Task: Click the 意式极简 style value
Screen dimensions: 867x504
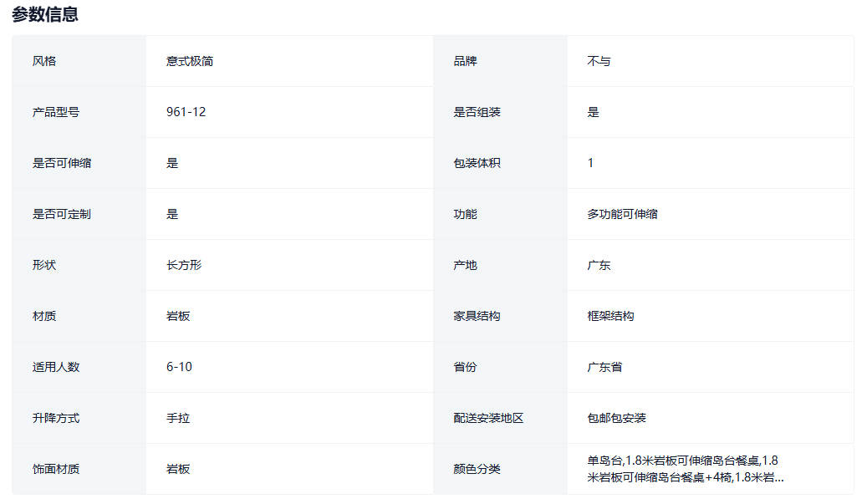Action: [190, 61]
